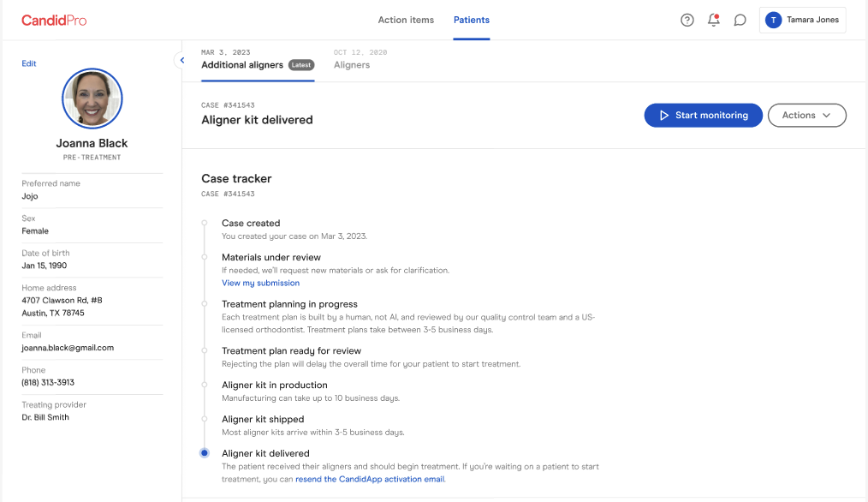The width and height of the screenshot is (868, 502).
Task: Click the Latest badge on Additional aligners
Action: pyautogui.click(x=301, y=65)
